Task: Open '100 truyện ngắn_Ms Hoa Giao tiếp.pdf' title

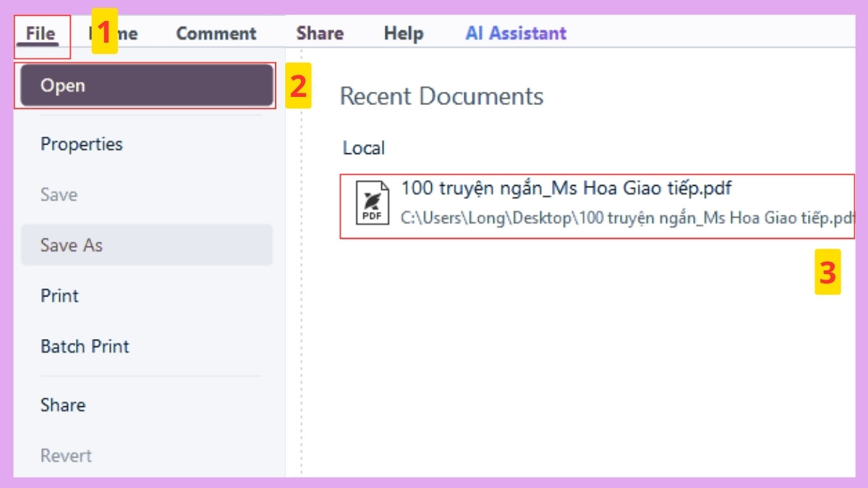Action: pyautogui.click(x=566, y=189)
